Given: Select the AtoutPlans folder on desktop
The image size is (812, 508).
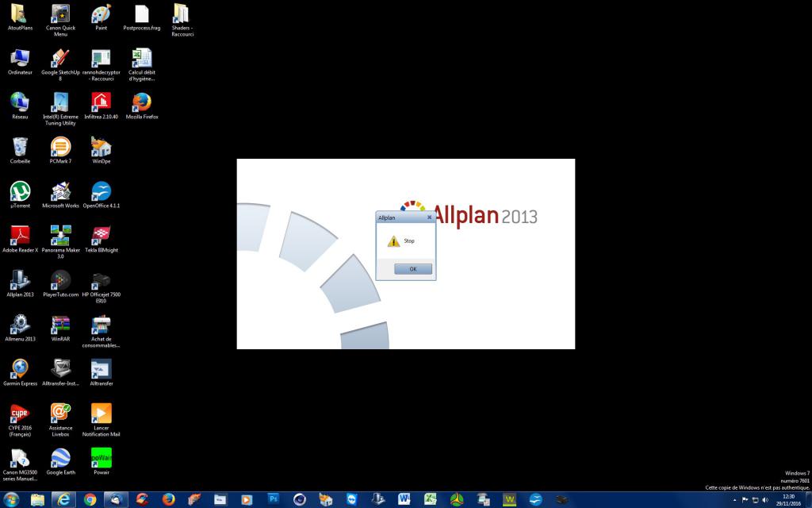Looking at the screenshot, I should 20,18.
